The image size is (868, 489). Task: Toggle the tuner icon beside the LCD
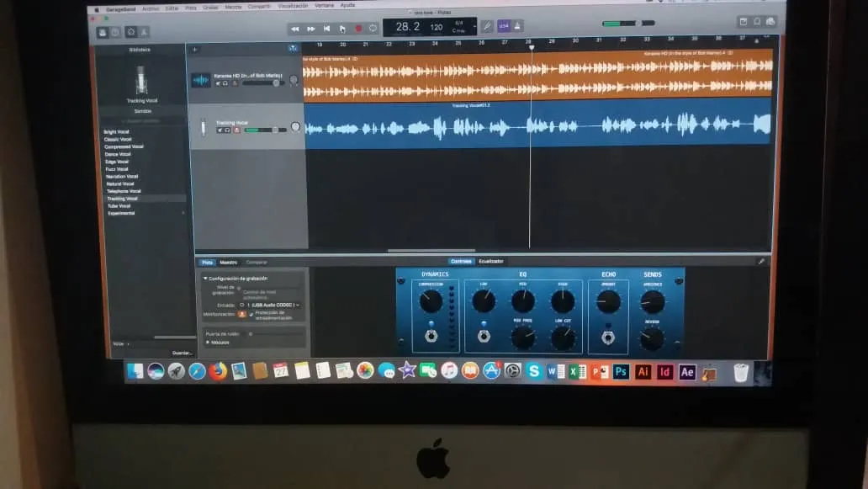pos(487,25)
